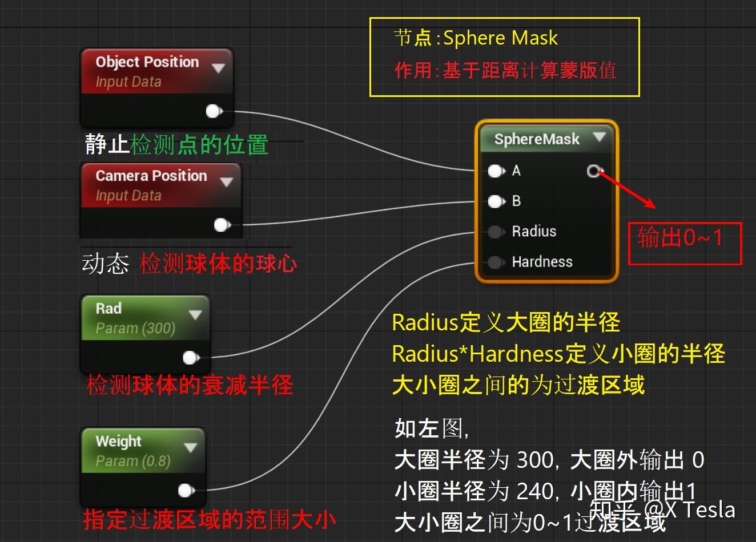Click the SphereMask node's output pin
Image resolution: width=756 pixels, height=542 pixels.
[594, 171]
